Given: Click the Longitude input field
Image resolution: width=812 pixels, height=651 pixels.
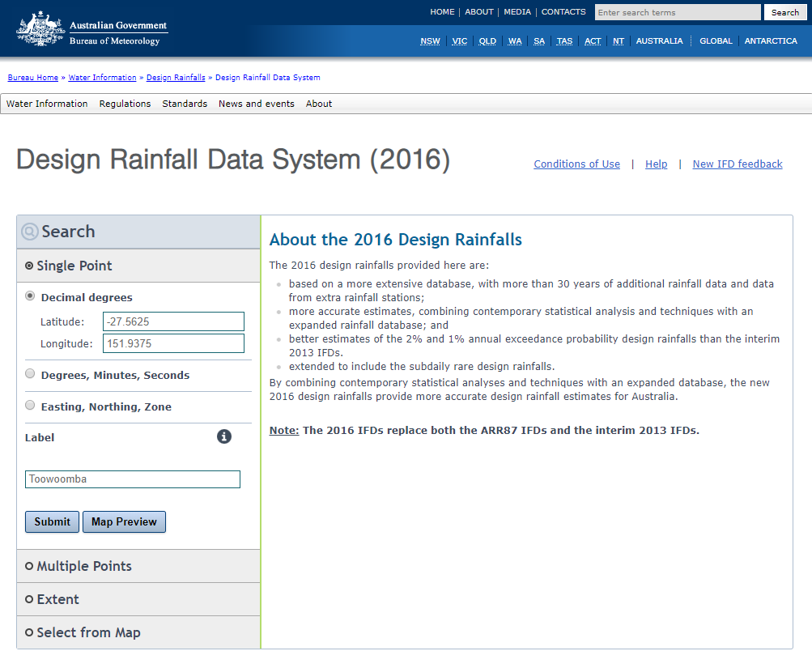Looking at the screenshot, I should [x=173, y=343].
